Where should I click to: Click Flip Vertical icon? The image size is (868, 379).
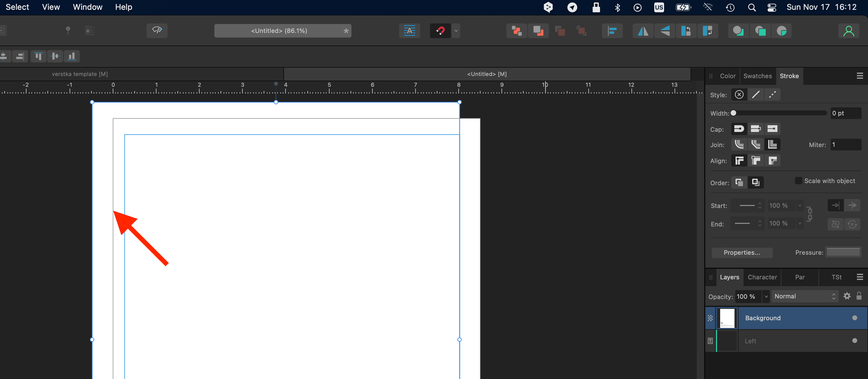coord(664,31)
